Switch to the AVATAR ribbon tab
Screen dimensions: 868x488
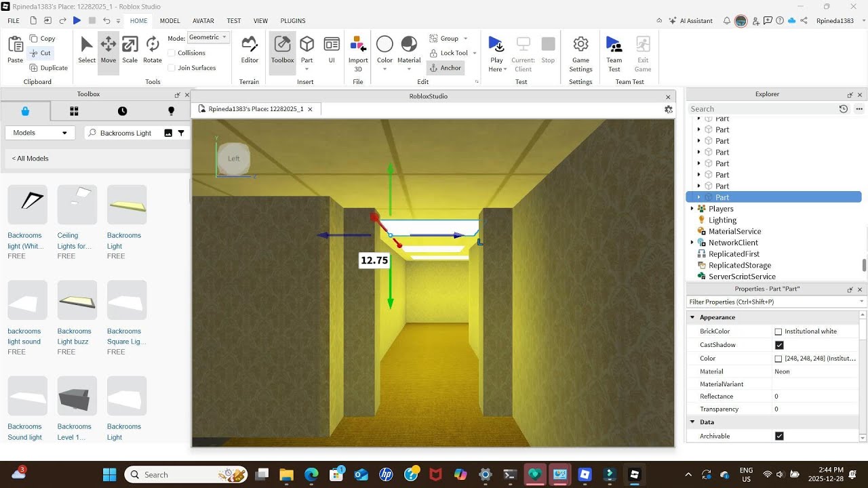coord(203,21)
